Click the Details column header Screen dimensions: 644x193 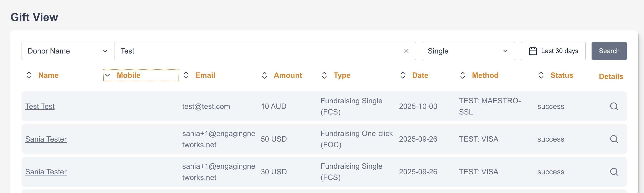611,76
